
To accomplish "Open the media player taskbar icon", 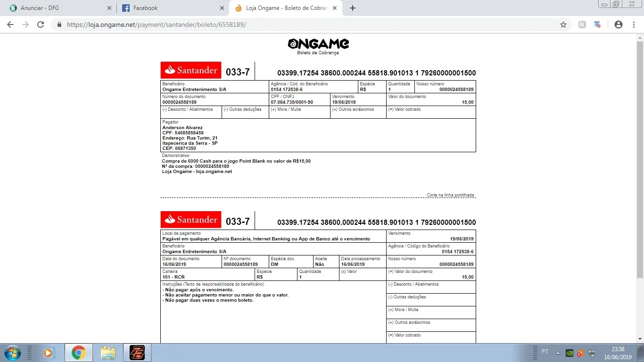I will [x=49, y=353].
